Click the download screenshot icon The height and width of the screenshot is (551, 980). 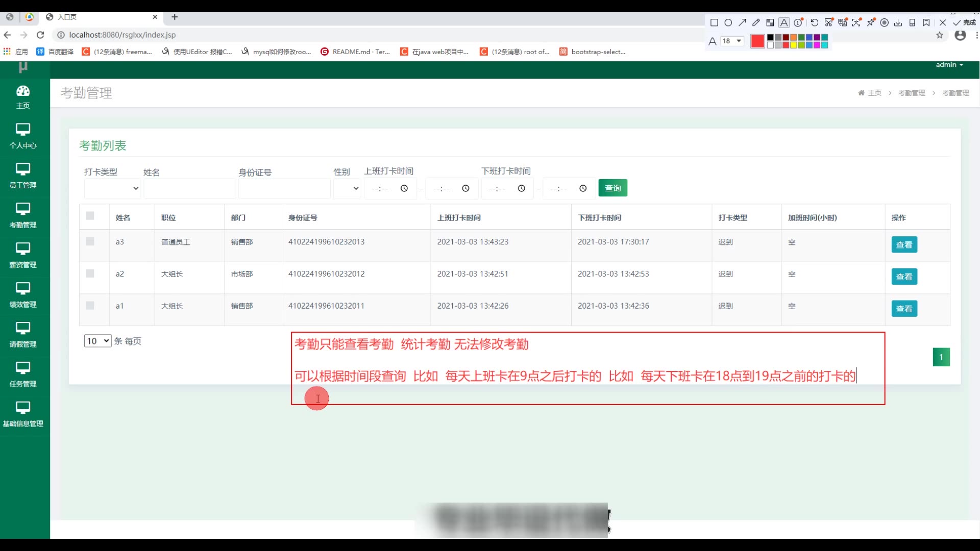(x=898, y=22)
